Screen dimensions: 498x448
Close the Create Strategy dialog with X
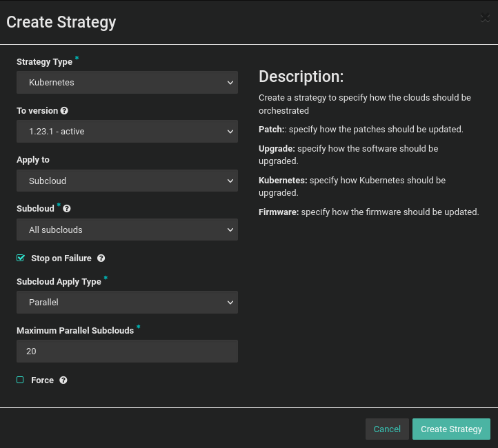[x=485, y=19]
